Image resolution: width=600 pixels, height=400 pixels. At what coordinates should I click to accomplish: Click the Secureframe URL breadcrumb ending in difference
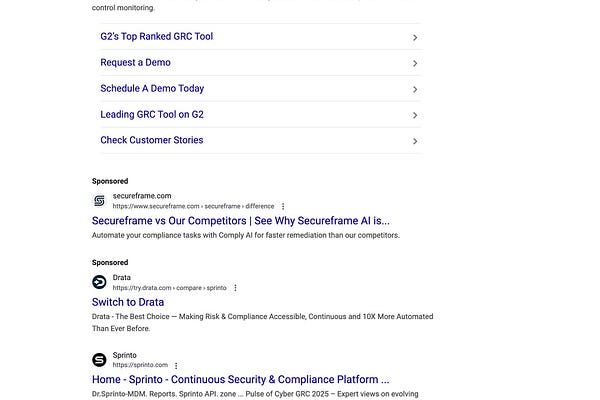click(x=193, y=206)
